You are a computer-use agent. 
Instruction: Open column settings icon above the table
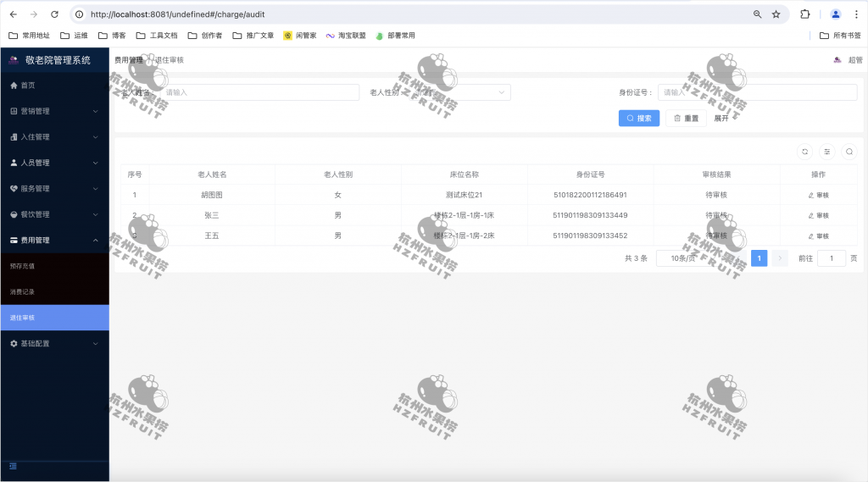(x=827, y=152)
